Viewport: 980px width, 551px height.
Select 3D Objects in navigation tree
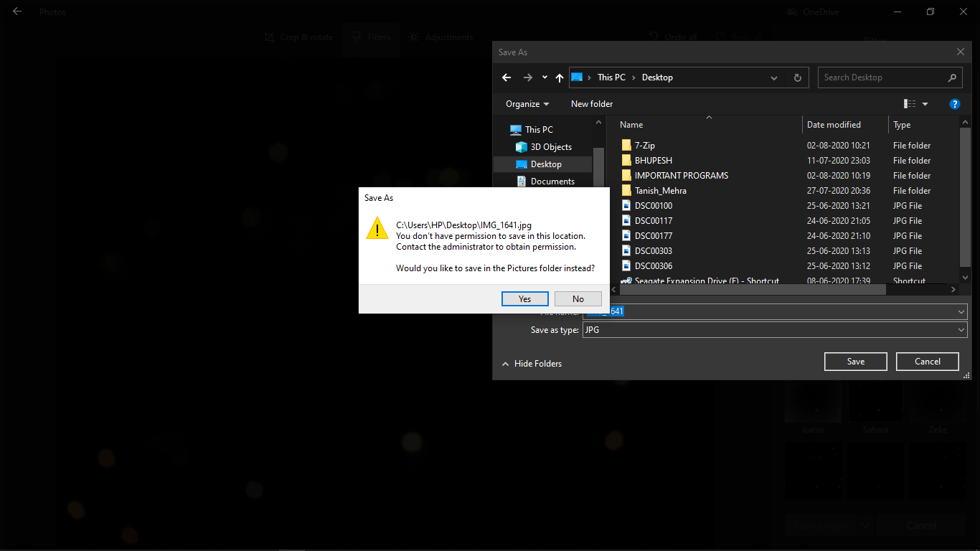[550, 147]
